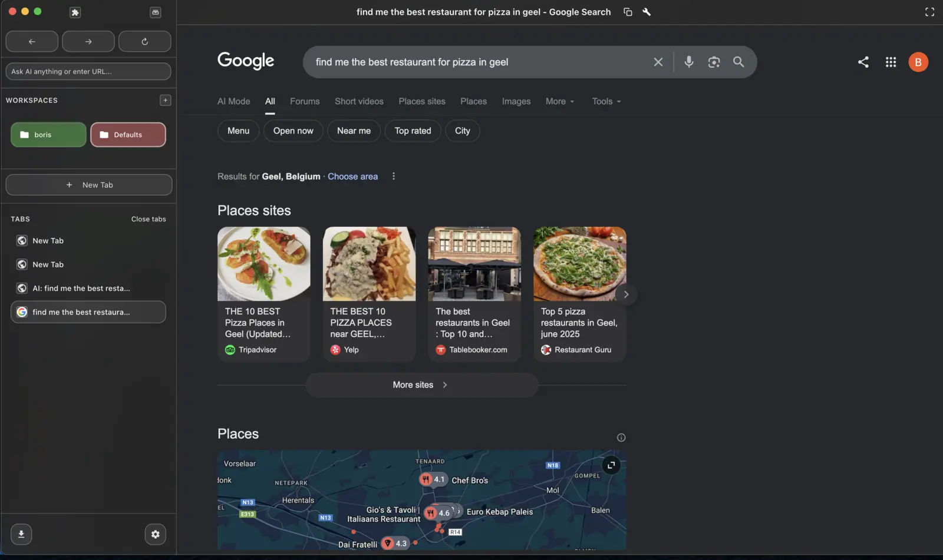Expand More sites list
This screenshot has height=560, width=943.
tap(421, 385)
